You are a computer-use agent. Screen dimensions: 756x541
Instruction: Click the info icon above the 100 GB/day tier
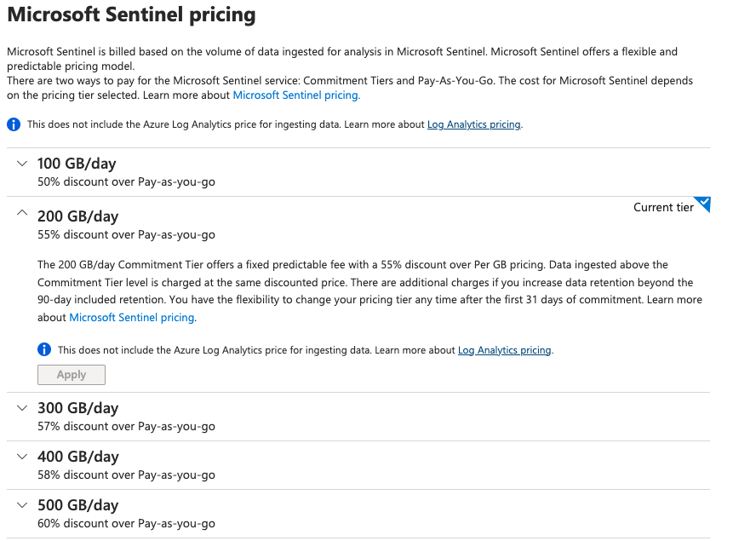tap(14, 124)
